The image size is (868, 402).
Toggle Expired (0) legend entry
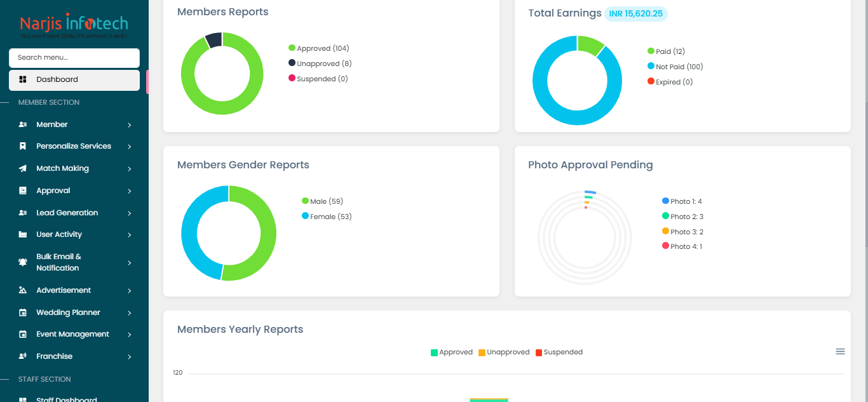(670, 82)
